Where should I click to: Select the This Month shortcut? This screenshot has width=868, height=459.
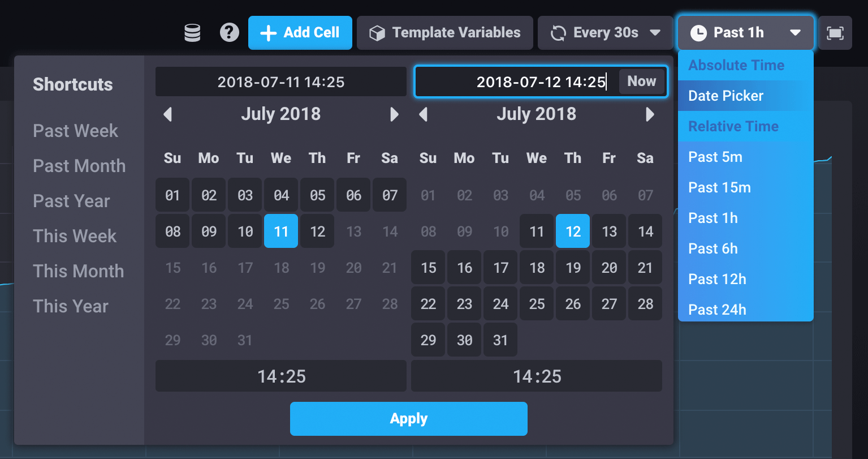click(79, 271)
